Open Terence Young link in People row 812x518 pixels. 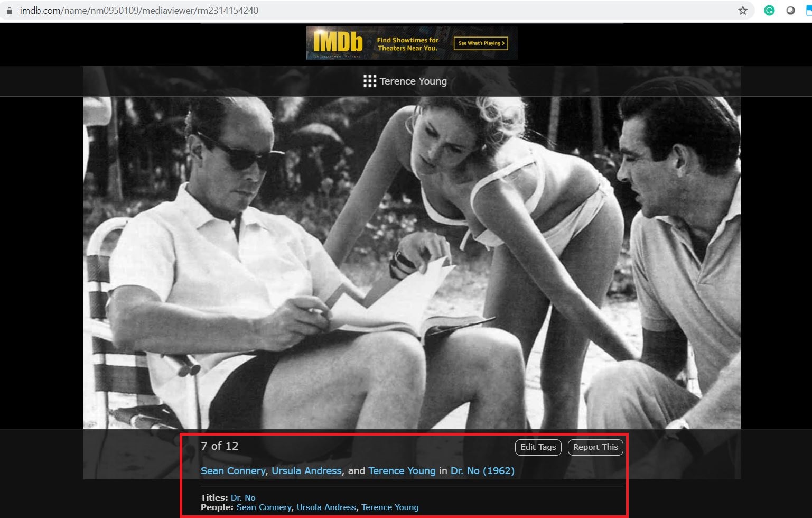[390, 507]
